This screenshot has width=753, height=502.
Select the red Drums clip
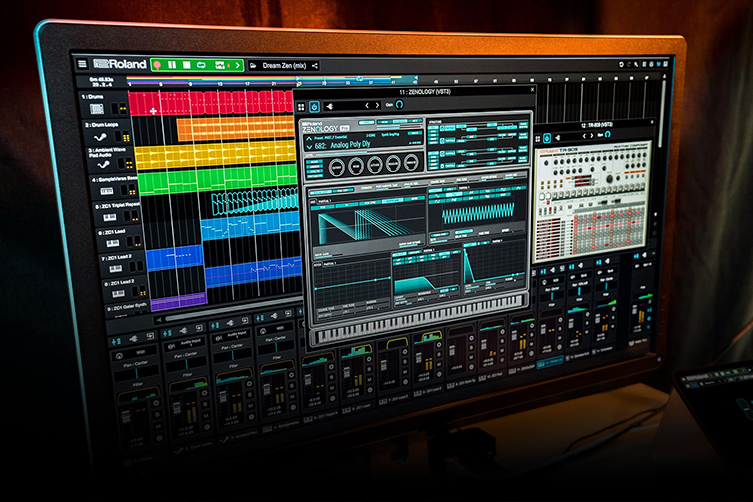pyautogui.click(x=210, y=102)
